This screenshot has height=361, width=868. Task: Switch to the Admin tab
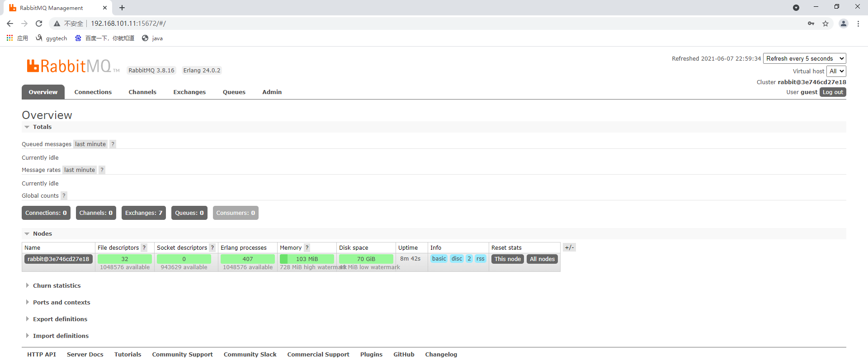pos(272,92)
